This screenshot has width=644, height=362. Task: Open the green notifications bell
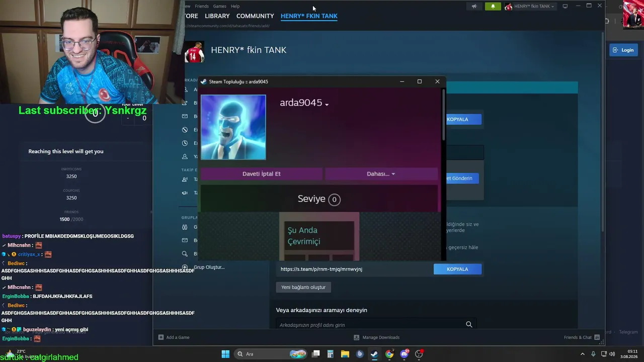(493, 7)
